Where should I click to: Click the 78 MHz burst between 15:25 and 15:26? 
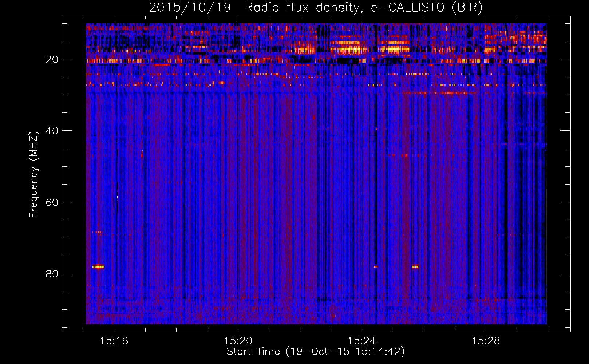tap(415, 267)
